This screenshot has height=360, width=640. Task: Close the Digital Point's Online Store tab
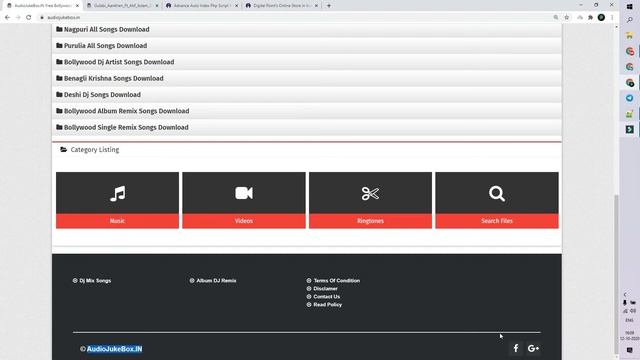(x=316, y=6)
